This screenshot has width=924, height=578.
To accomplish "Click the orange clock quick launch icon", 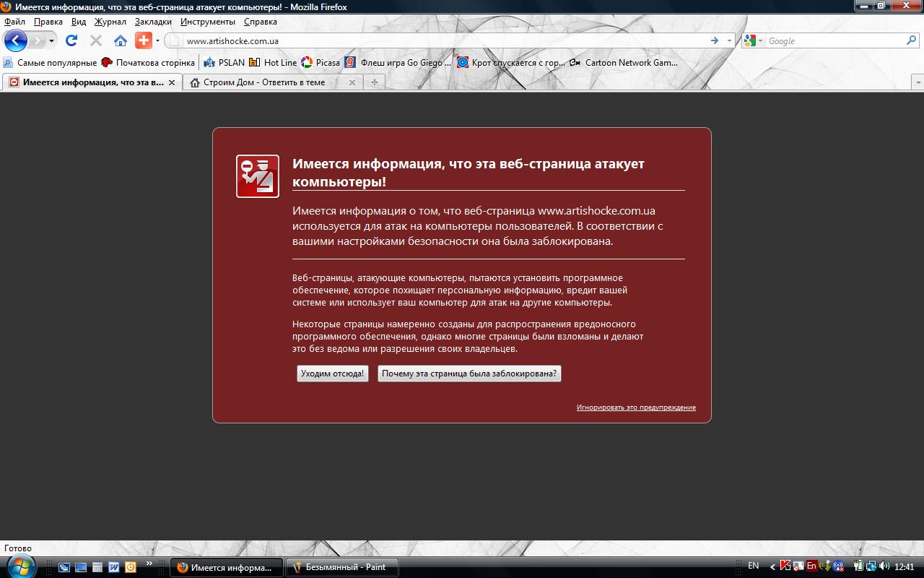I will [x=131, y=567].
